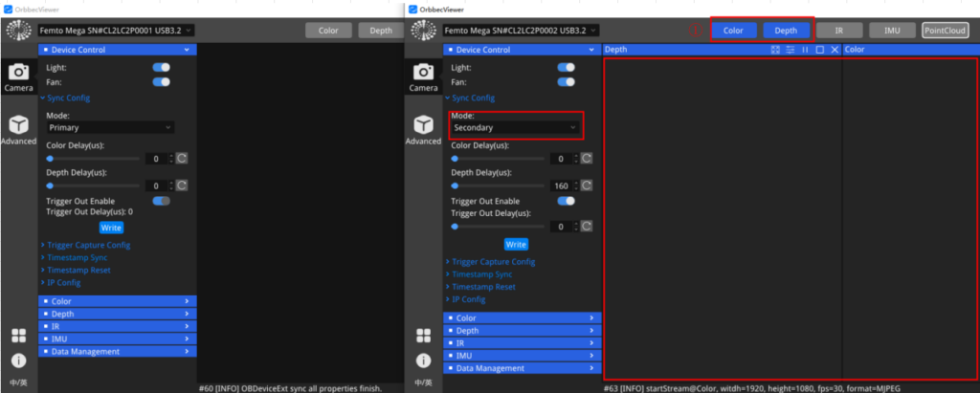Open the Advanced cube icon in the left window
Image resolution: width=980 pixels, height=393 pixels.
[x=18, y=130]
